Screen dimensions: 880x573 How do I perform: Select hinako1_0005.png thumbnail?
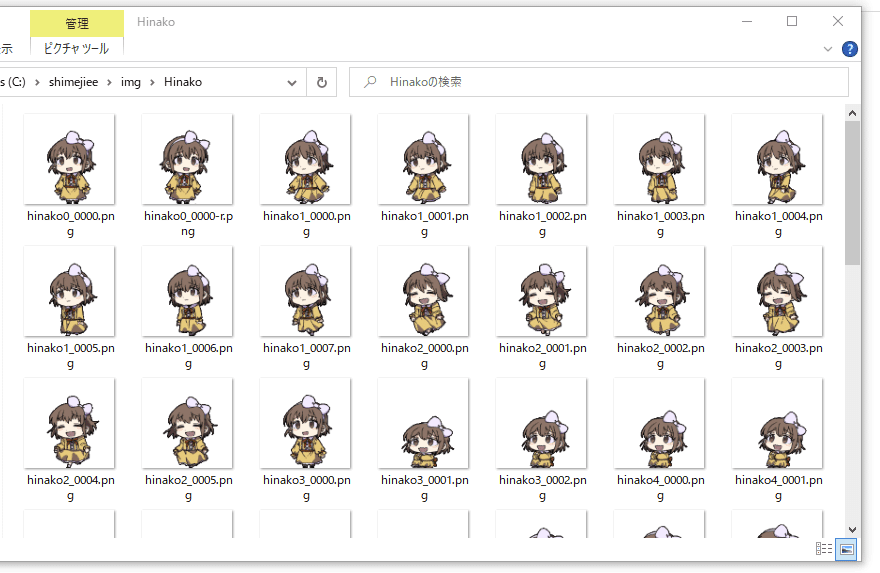pyautogui.click(x=70, y=291)
